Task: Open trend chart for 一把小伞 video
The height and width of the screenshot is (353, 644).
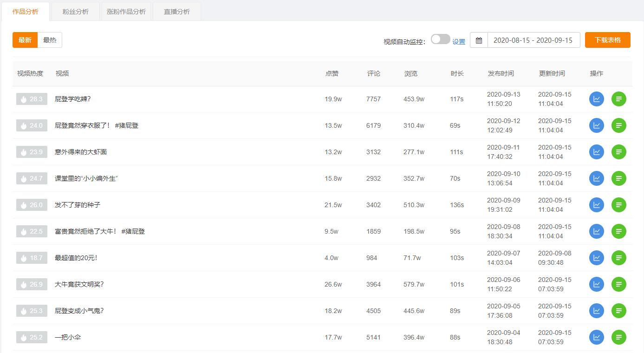Action: (x=596, y=337)
